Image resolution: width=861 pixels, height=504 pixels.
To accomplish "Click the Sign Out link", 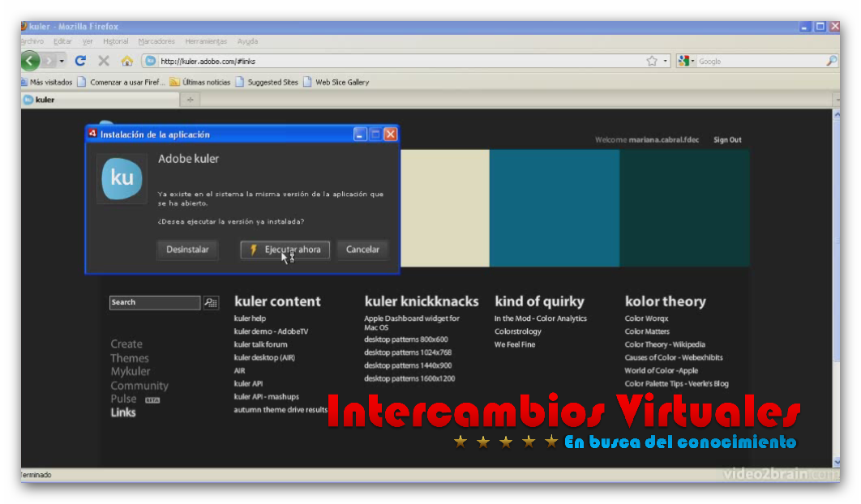I will (726, 139).
